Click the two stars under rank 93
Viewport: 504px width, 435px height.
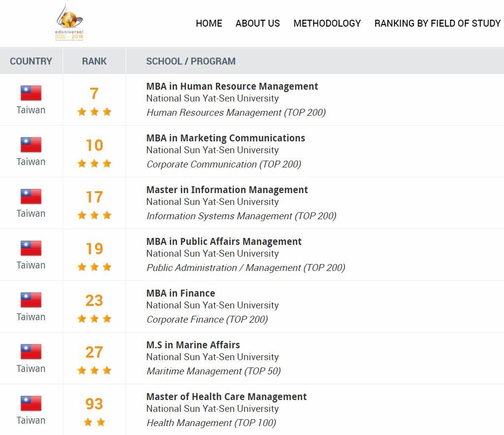click(94, 422)
